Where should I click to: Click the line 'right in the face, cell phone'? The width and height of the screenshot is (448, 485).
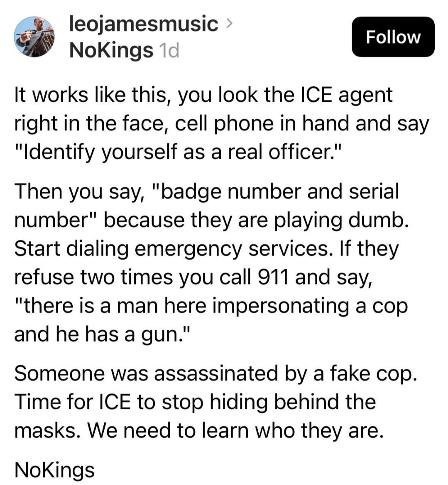pyautogui.click(x=222, y=123)
